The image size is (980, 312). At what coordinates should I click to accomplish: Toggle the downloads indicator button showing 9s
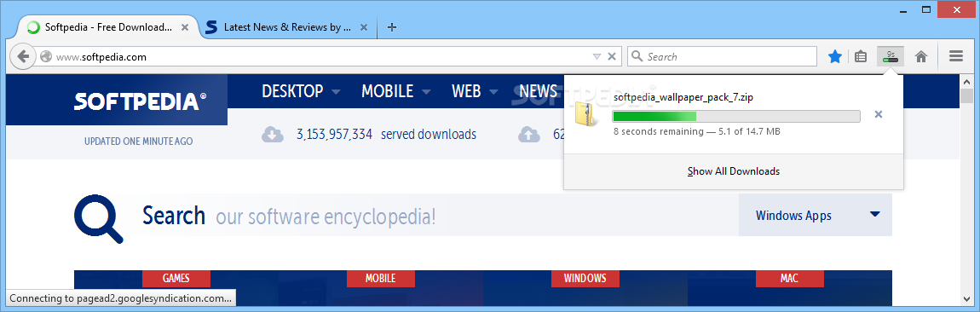tap(891, 56)
